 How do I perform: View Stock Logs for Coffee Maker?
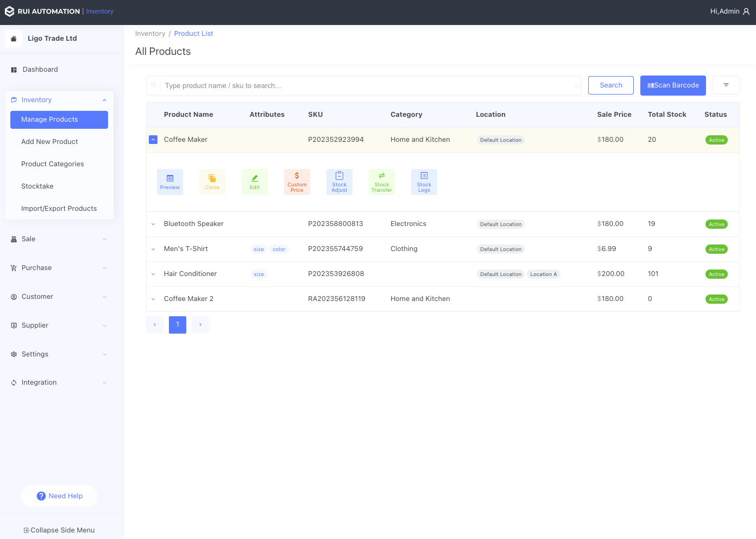(x=424, y=181)
